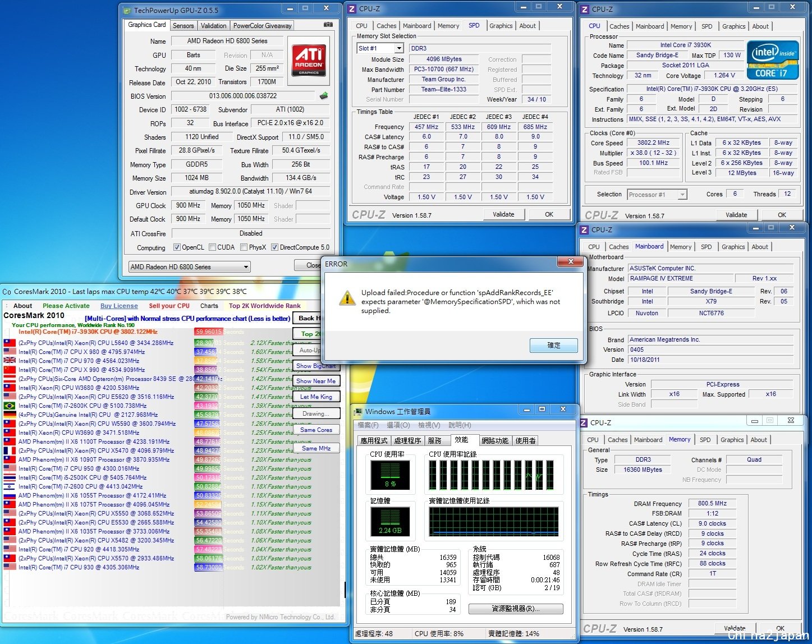Viewport: 812px width, 644px height.
Task: Click the CPU 使用率 meter showing 8 %
Action: (390, 475)
